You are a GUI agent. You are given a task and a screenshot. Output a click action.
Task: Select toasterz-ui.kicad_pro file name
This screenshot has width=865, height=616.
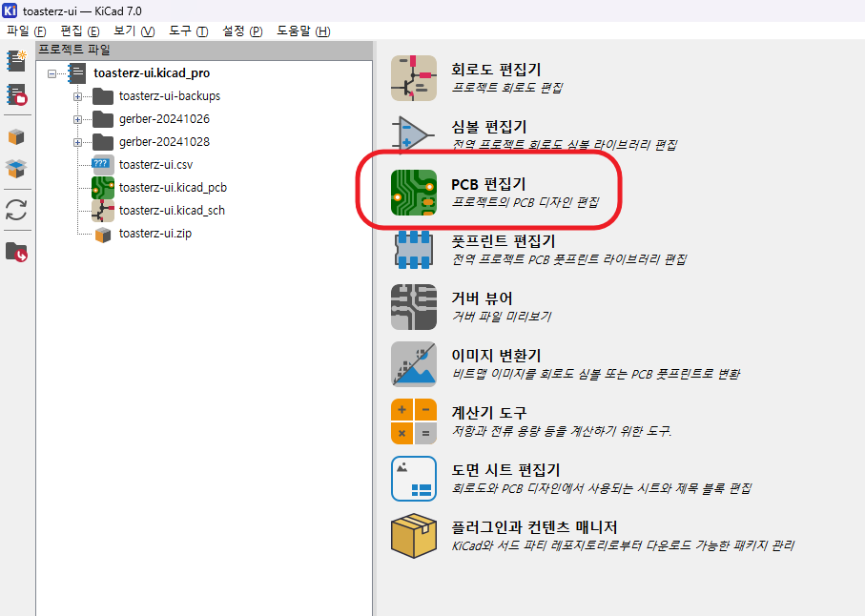pos(152,73)
